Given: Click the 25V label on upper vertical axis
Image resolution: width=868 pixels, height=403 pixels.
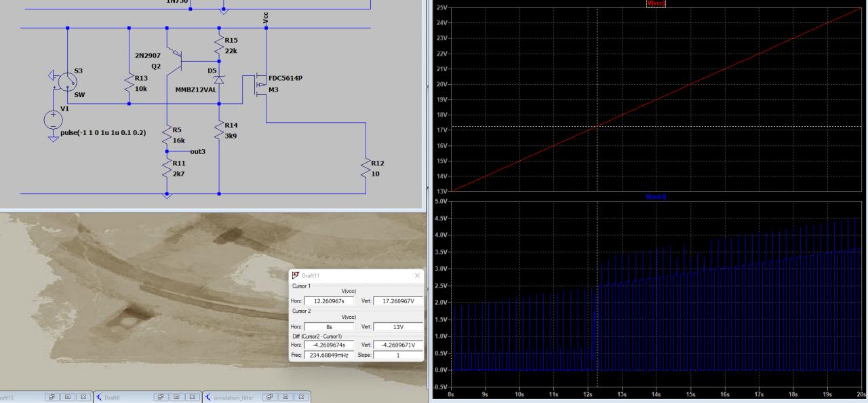Looking at the screenshot, I should pos(441,7).
